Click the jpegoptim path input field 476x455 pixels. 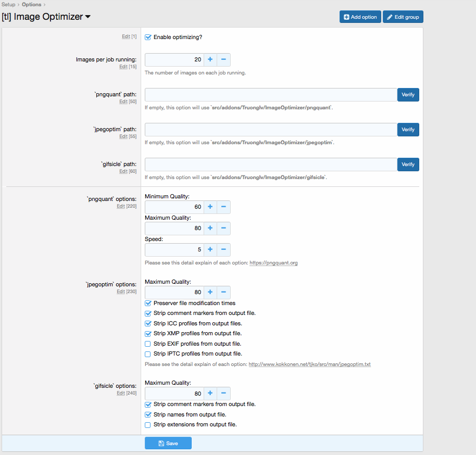(x=271, y=130)
